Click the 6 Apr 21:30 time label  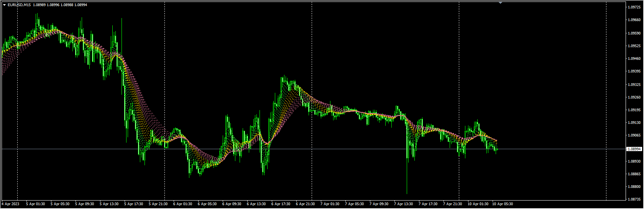click(306, 204)
